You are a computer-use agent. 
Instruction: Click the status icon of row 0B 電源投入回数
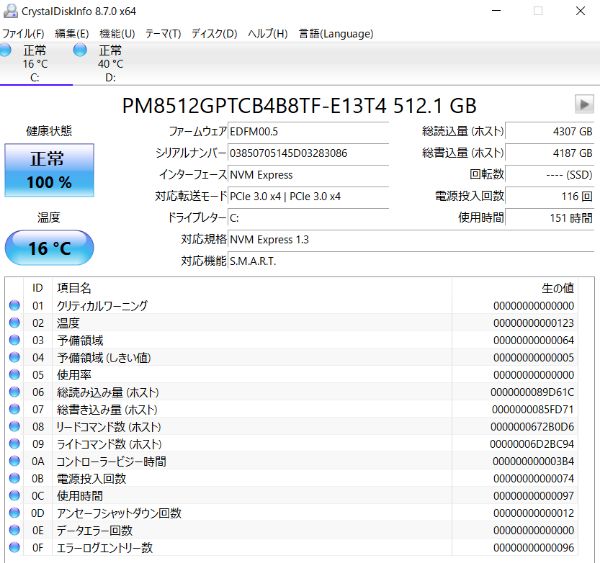click(15, 478)
